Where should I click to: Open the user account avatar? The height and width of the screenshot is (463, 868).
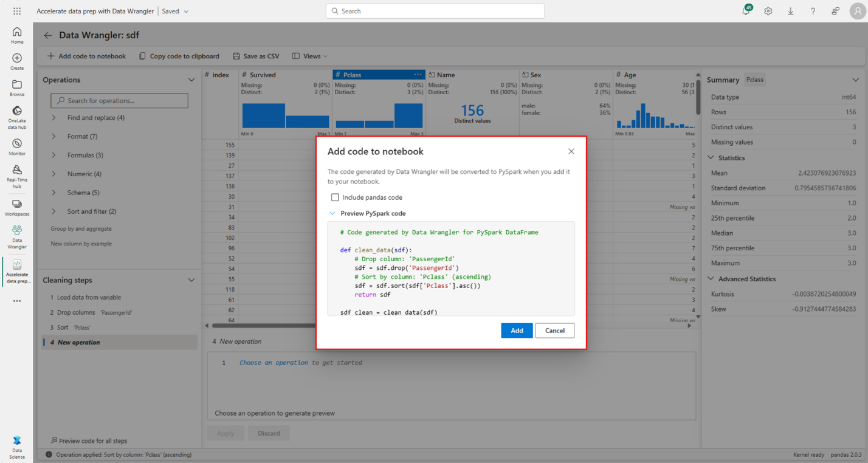pyautogui.click(x=858, y=11)
